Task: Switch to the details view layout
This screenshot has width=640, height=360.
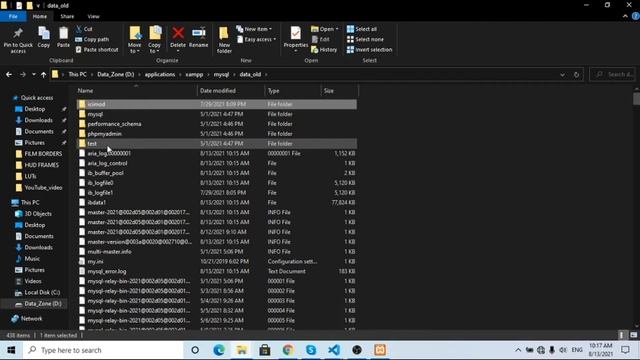Action: pyautogui.click(x=622, y=335)
